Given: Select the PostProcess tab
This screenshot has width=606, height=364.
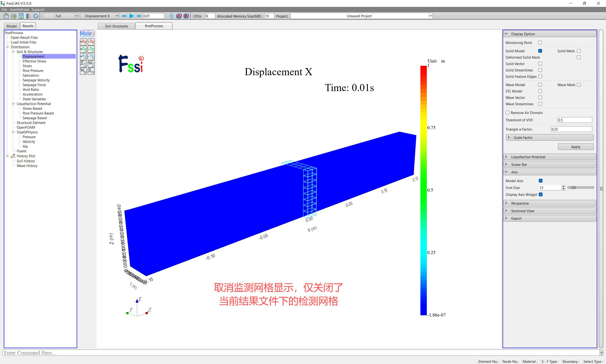Looking at the screenshot, I should 154,26.
